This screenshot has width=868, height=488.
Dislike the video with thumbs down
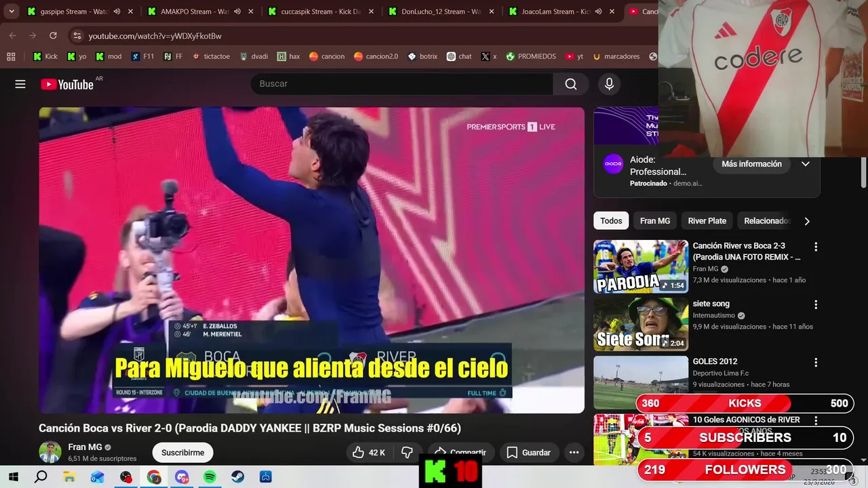[x=407, y=453]
